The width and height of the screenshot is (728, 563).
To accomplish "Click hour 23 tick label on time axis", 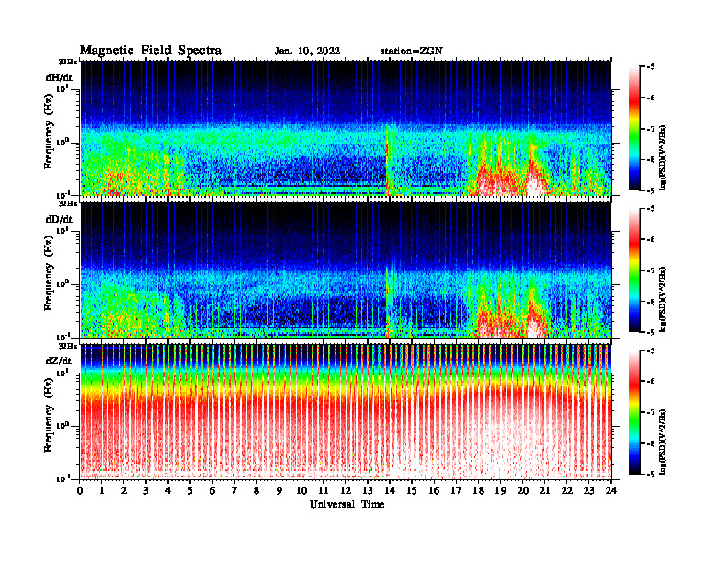I will (x=588, y=491).
